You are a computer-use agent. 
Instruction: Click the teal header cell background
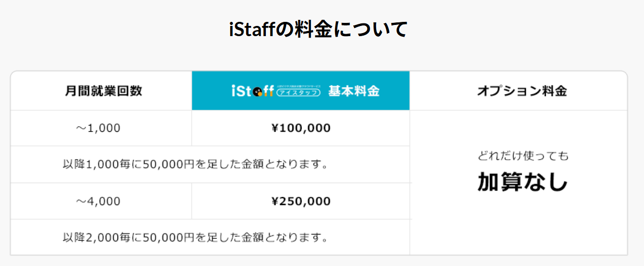(301, 91)
